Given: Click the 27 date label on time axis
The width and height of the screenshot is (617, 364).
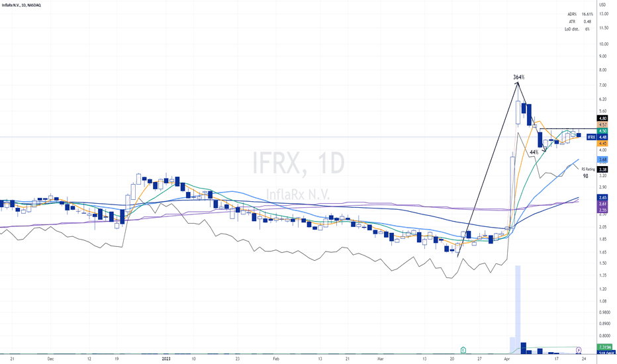Looking at the screenshot, I should [479, 359].
